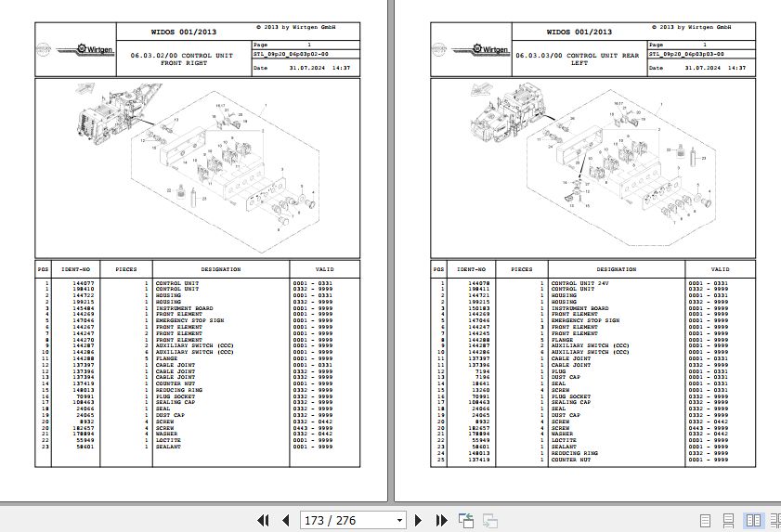The height and width of the screenshot is (532, 781).
Task: Click SEALANT on the right page
Action: 564,447
